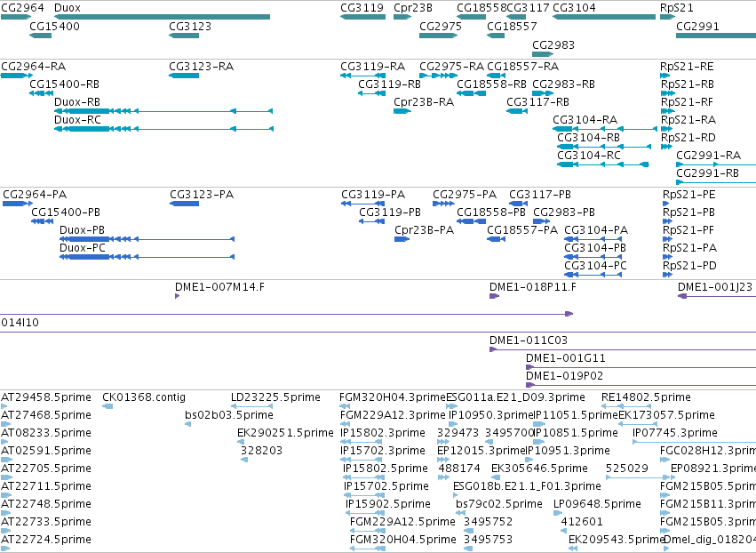Screen dimensions: 756x553
Task: Select transcript RpS21-RE
Action: click(687, 67)
